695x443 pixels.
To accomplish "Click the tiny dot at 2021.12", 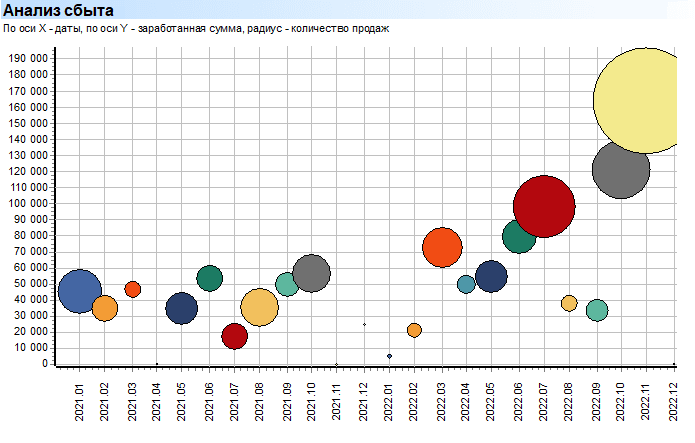I will click(x=364, y=325).
